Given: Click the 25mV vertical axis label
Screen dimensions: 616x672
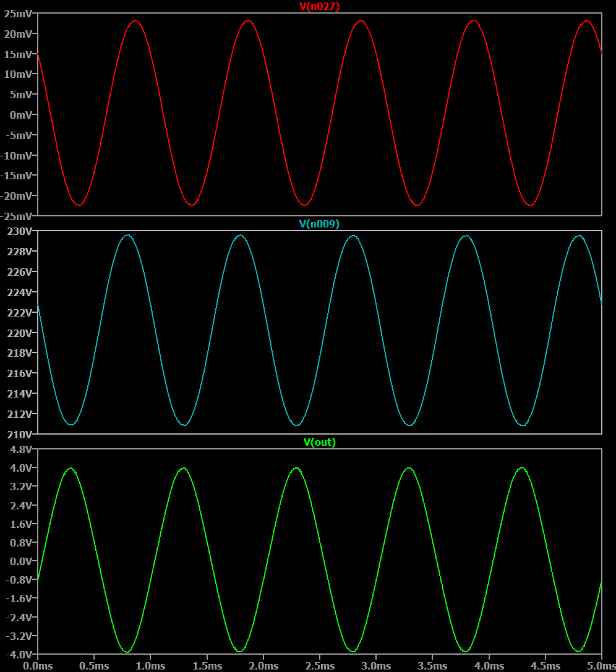Looking at the screenshot, I should point(19,14).
